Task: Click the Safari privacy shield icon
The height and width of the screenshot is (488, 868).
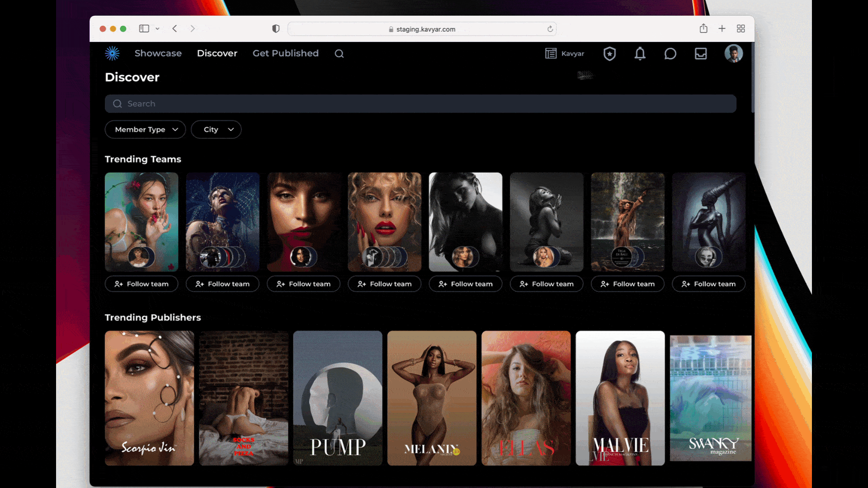Action: point(276,28)
